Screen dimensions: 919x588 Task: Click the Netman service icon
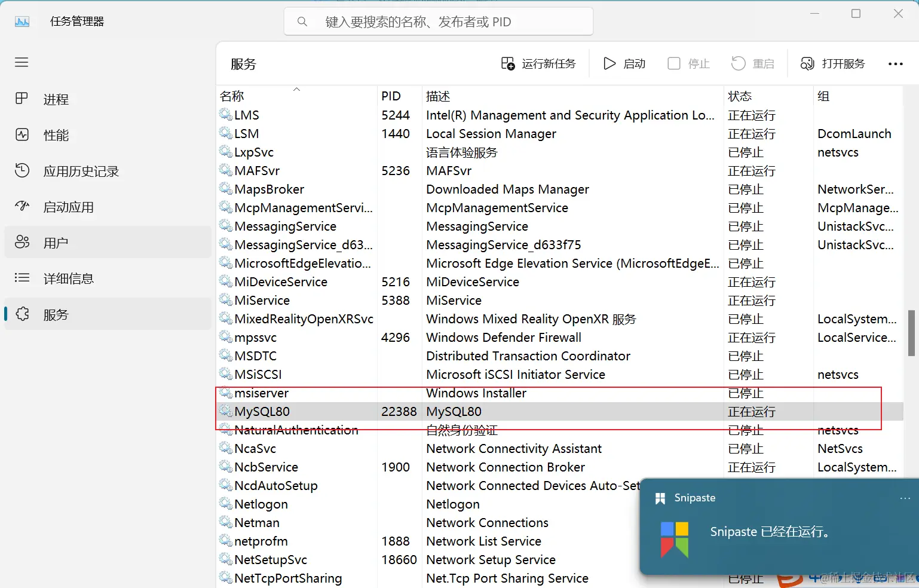point(226,522)
